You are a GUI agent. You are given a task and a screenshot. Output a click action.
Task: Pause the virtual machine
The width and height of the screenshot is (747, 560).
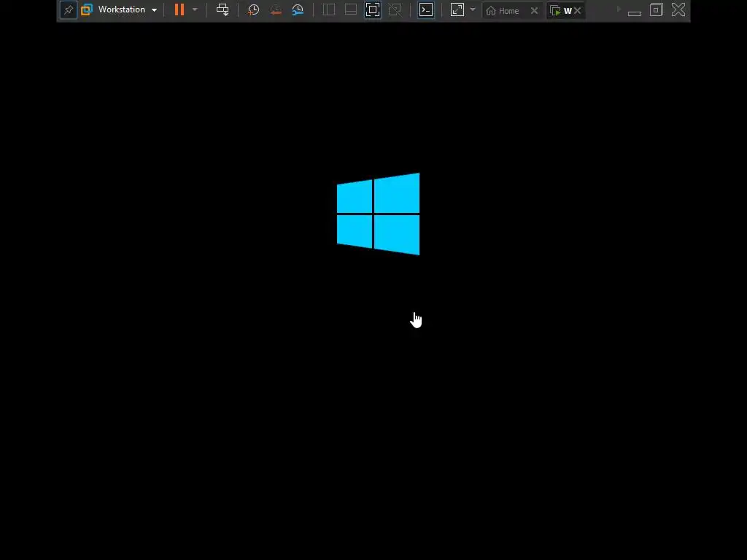pos(179,9)
